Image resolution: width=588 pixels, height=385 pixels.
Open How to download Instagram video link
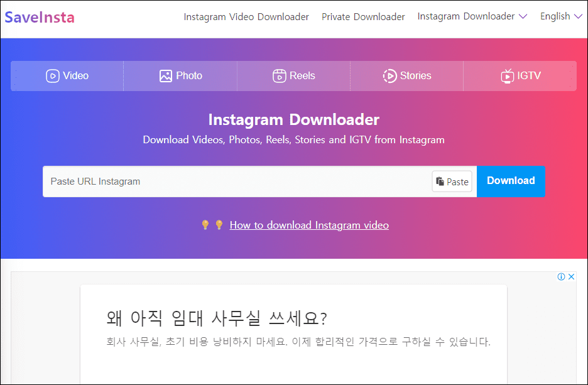tap(309, 225)
